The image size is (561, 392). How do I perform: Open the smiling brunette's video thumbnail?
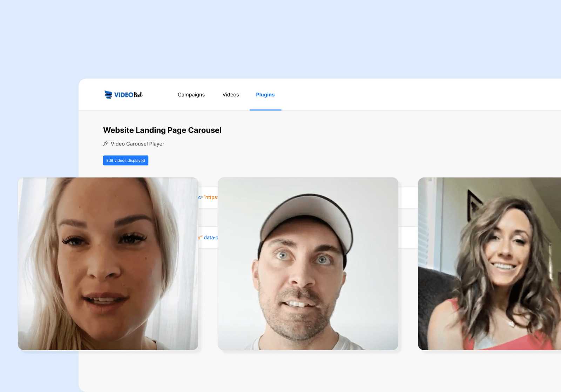click(x=491, y=263)
